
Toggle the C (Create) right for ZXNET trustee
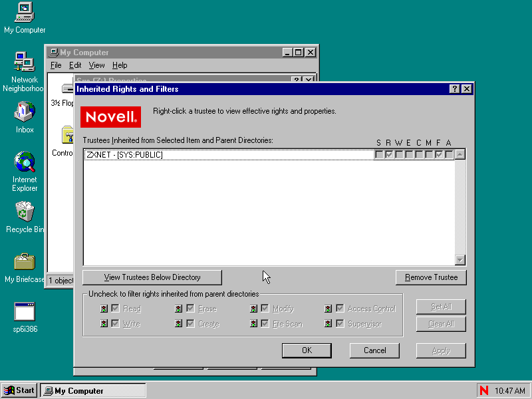[419, 155]
